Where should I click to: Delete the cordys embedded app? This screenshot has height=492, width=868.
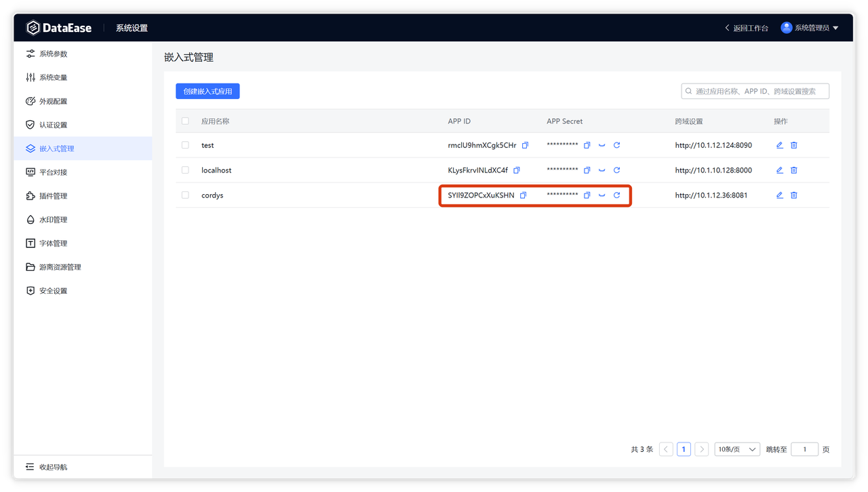pos(794,195)
